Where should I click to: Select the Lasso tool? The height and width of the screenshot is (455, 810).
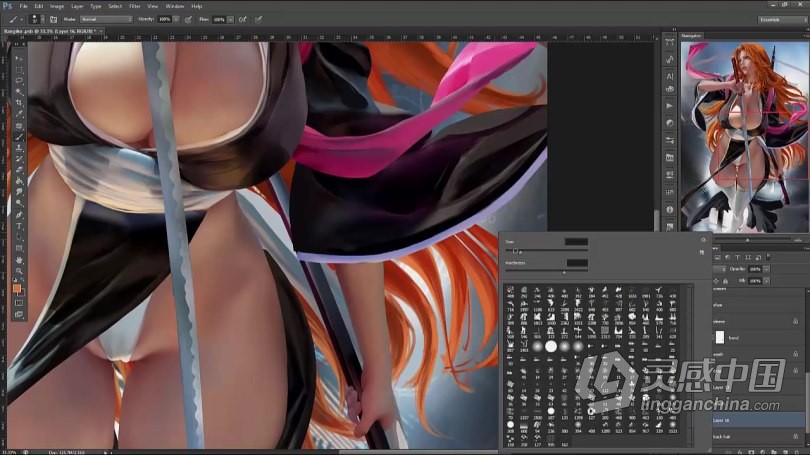[x=19, y=81]
